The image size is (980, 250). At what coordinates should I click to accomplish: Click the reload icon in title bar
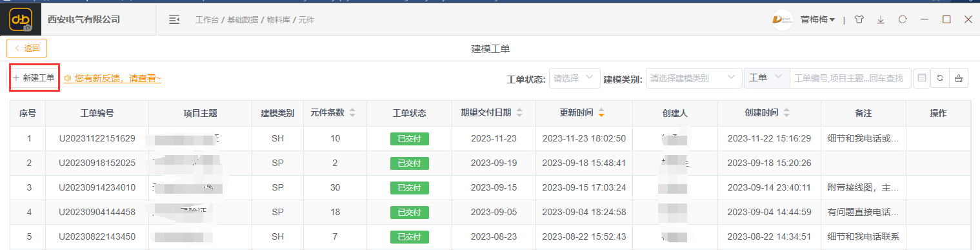pos(903,19)
